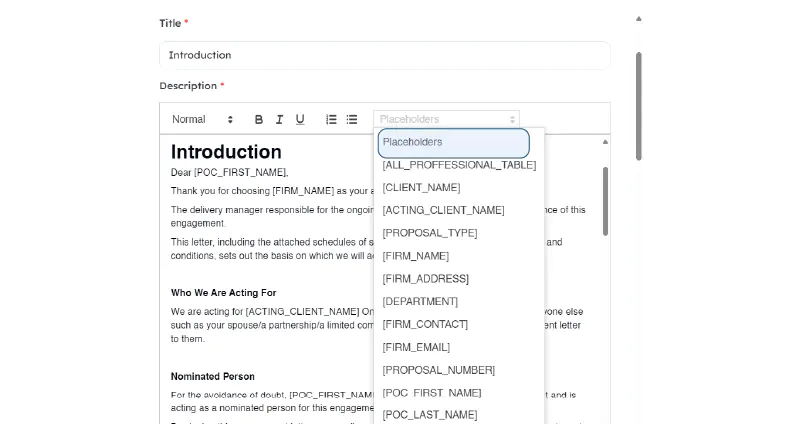
Task: Insert a numbered list
Action: [x=331, y=120]
